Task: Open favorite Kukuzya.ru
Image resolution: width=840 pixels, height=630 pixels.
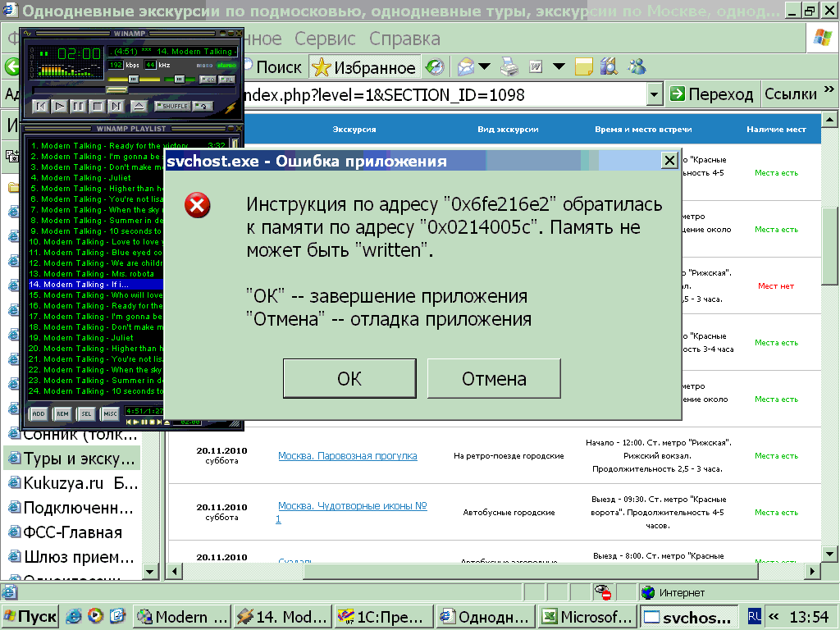Action: 73,483
